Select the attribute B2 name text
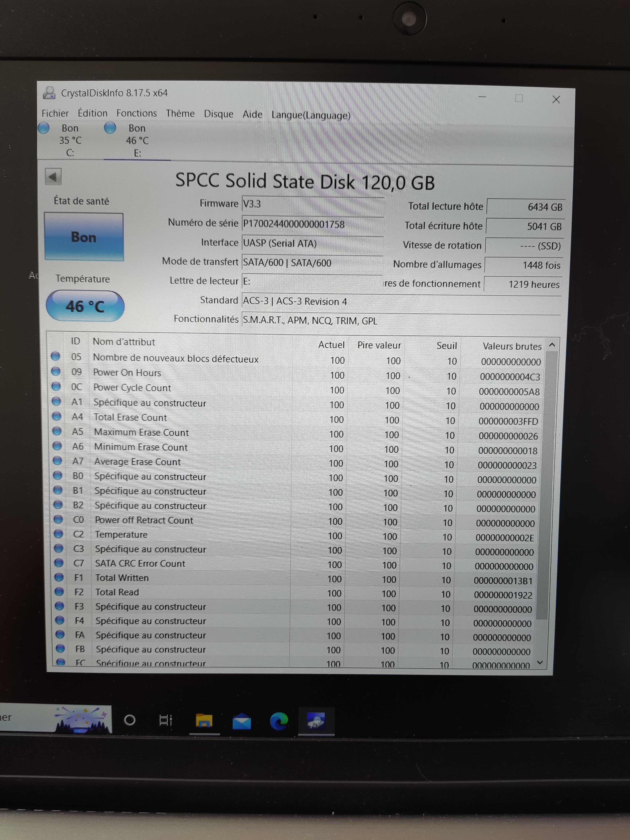The image size is (630, 840). (150, 505)
